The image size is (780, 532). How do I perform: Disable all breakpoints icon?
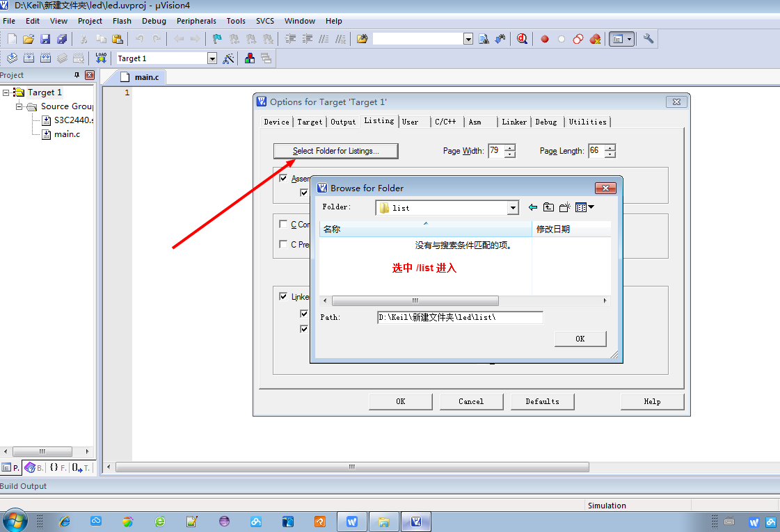coord(578,39)
